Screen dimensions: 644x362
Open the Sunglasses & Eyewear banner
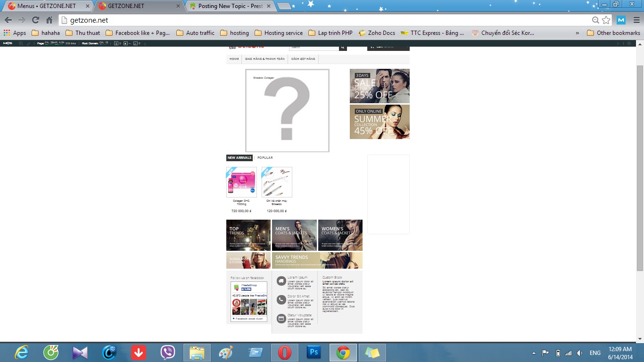click(248, 260)
